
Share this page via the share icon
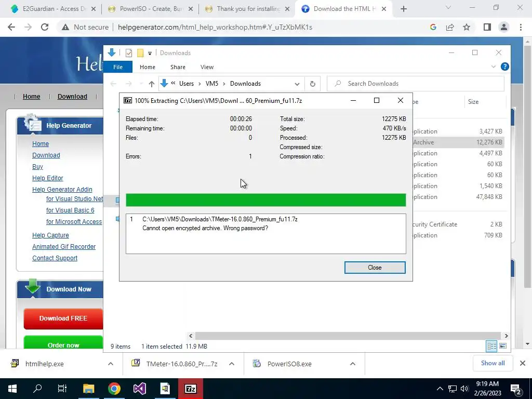click(450, 27)
